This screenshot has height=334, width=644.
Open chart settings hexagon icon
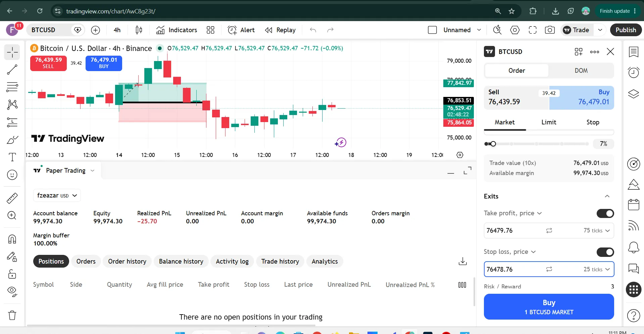pos(515,30)
